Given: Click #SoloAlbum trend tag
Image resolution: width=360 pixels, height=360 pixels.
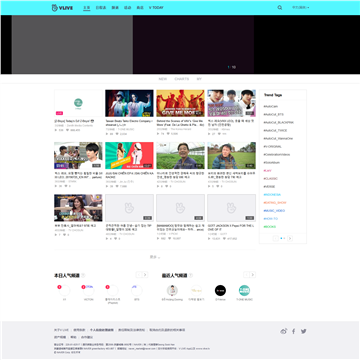Looking at the screenshot, I should click(271, 162).
